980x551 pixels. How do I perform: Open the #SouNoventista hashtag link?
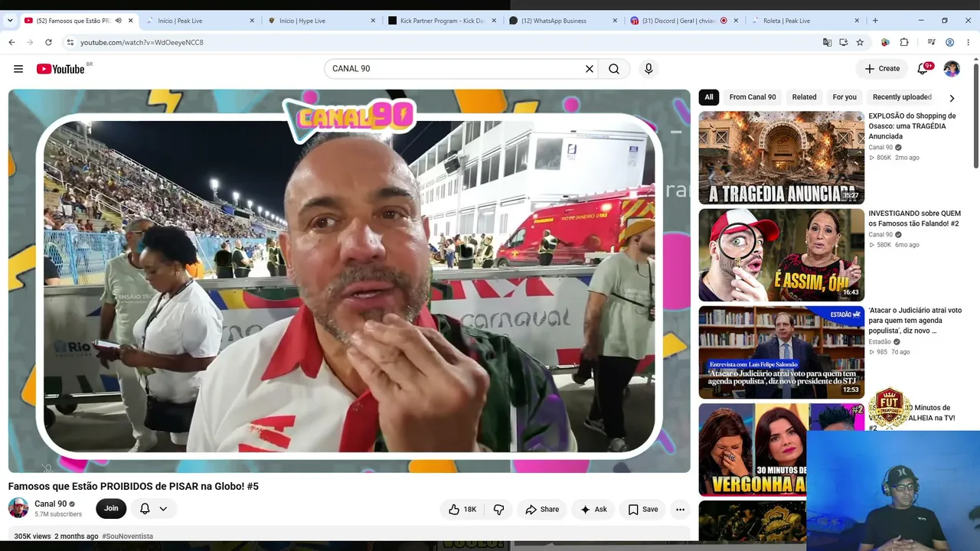(128, 536)
